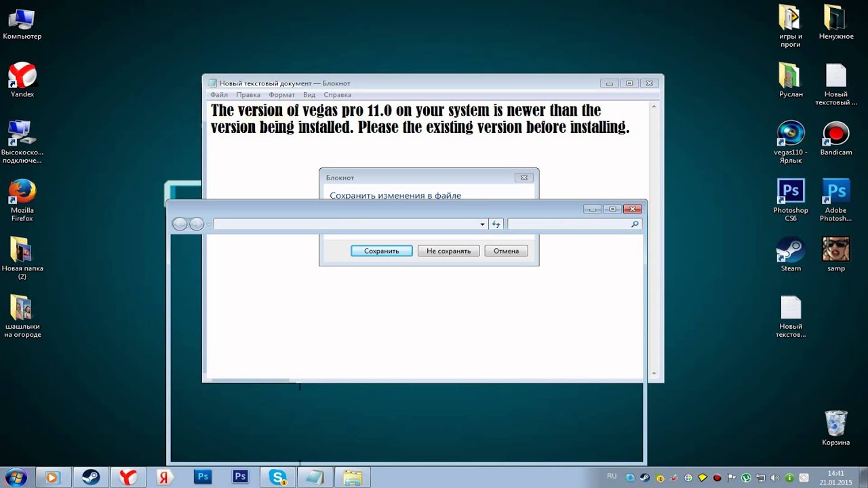This screenshot has width=868, height=488.
Task: Select the Новая папка (2) folder
Action: [22, 258]
